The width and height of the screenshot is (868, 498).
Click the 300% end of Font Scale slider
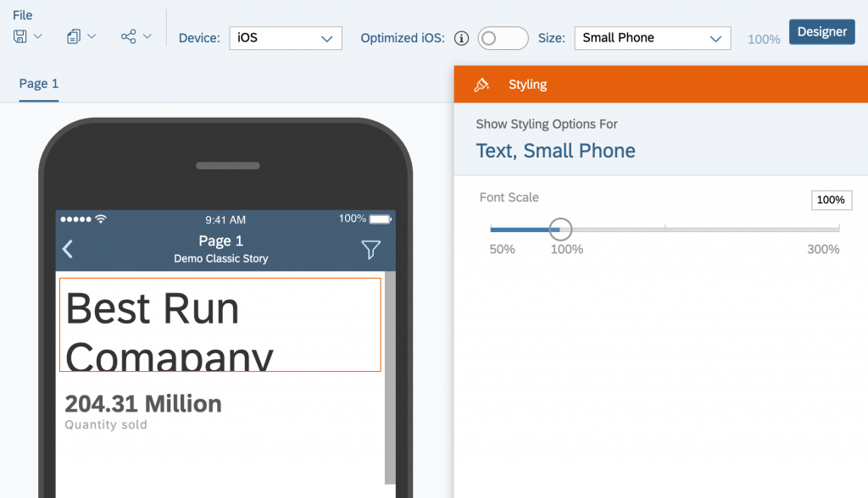pyautogui.click(x=838, y=229)
